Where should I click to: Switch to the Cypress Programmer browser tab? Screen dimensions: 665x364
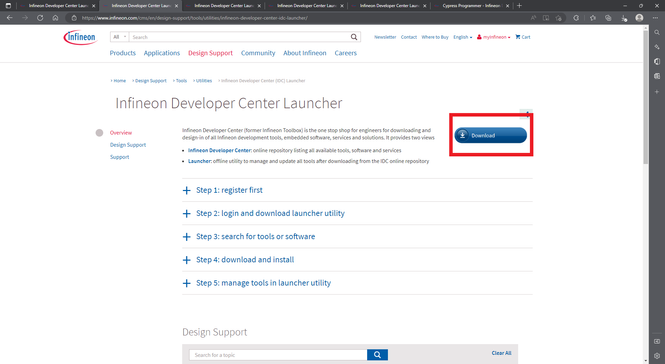tap(471, 6)
